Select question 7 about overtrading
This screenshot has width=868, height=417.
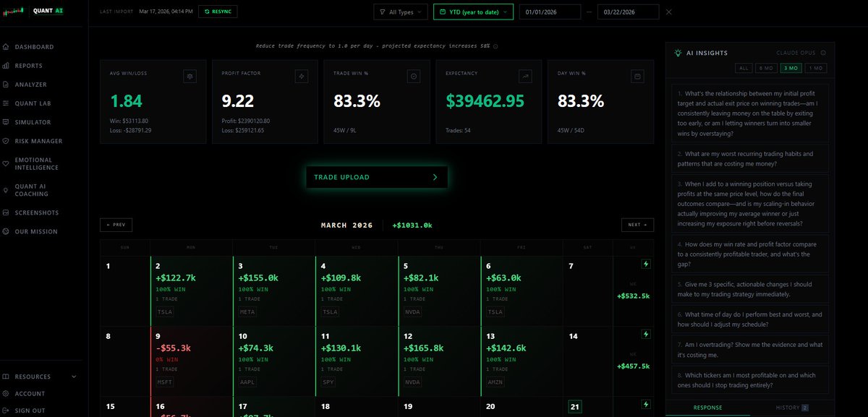coord(749,350)
